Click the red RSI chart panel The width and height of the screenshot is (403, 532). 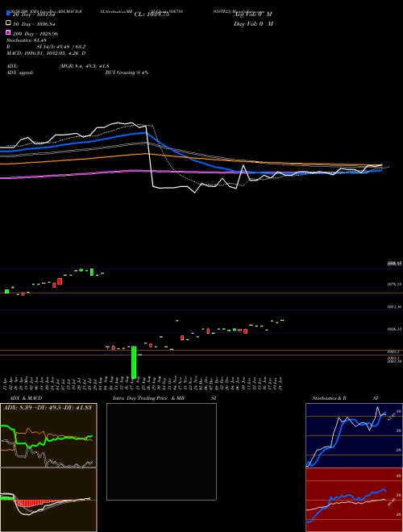pyautogui.click(x=354, y=500)
